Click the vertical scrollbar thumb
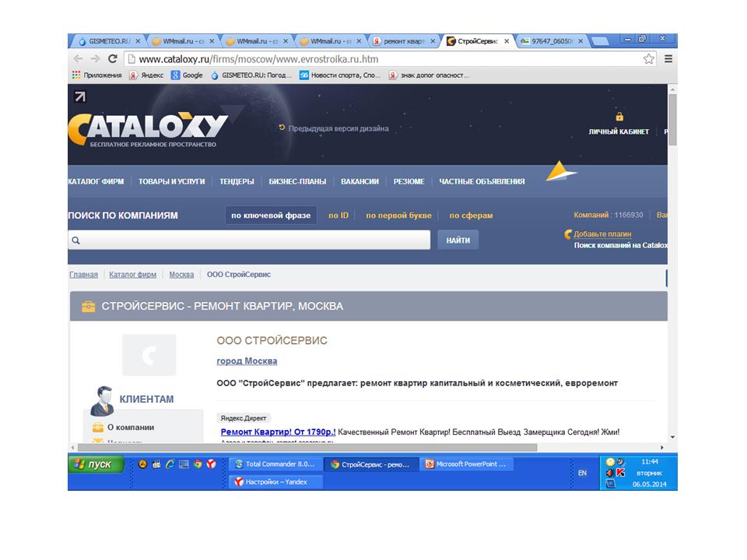This screenshot has width=747, height=560. 672,119
